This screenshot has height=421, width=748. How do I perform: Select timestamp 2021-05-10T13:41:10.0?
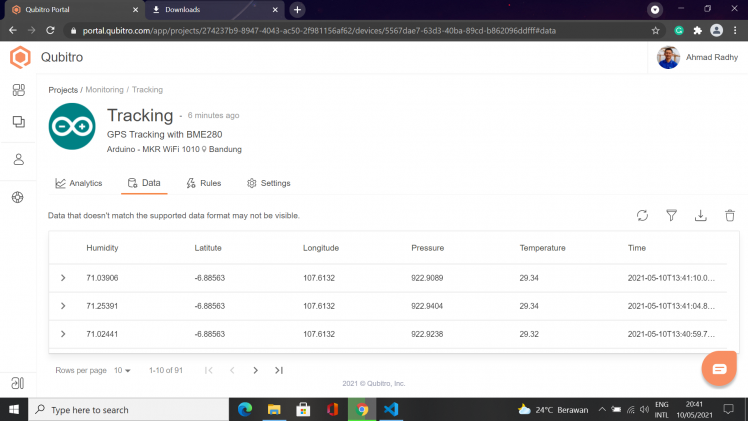[x=671, y=278]
